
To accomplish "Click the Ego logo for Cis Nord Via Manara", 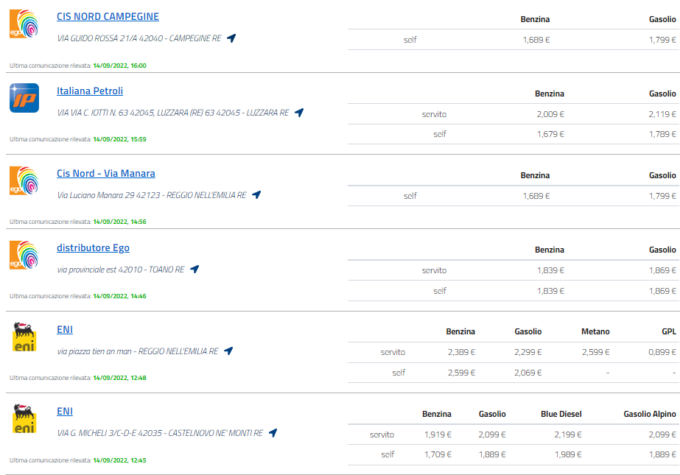I will click(24, 180).
